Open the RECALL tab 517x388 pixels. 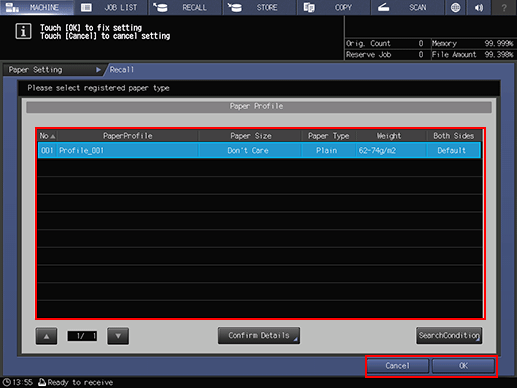click(185, 7)
